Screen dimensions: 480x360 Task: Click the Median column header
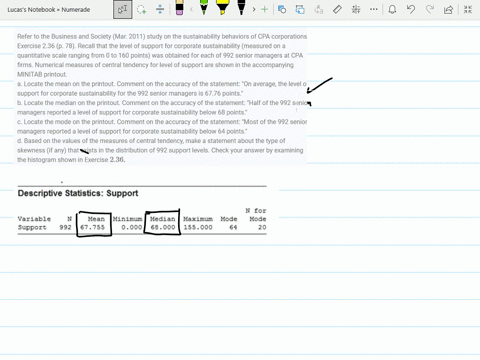coord(163,219)
